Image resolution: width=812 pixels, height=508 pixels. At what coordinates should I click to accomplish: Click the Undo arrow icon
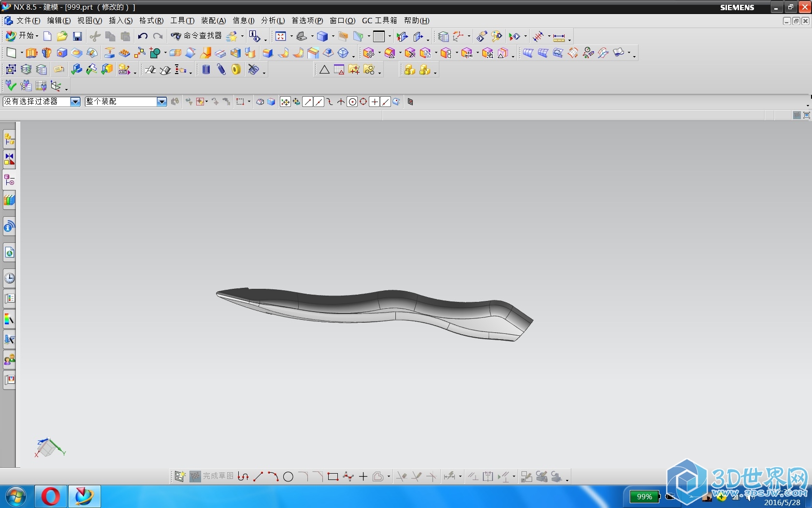143,36
